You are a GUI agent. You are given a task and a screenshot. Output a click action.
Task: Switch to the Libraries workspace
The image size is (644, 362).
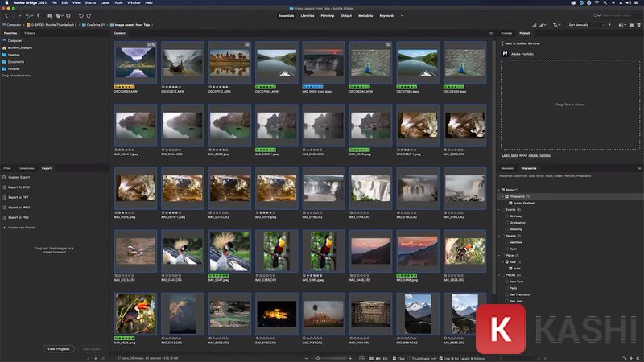(x=308, y=15)
